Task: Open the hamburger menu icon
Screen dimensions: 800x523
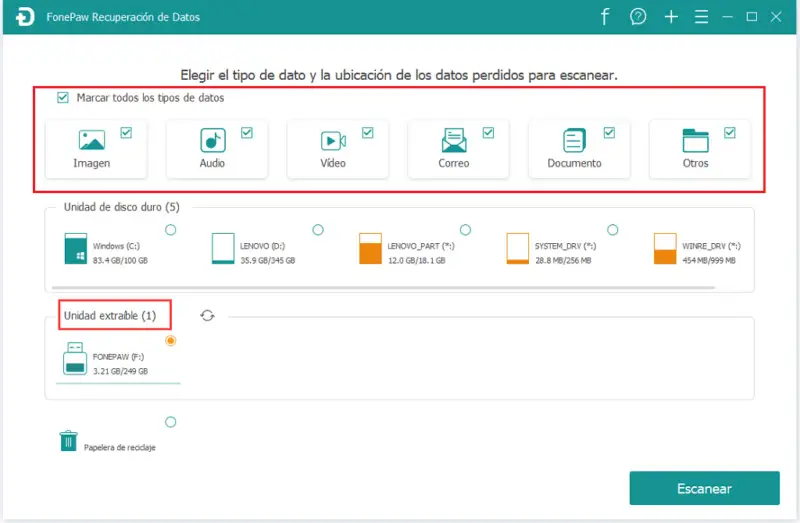Action: coord(701,17)
